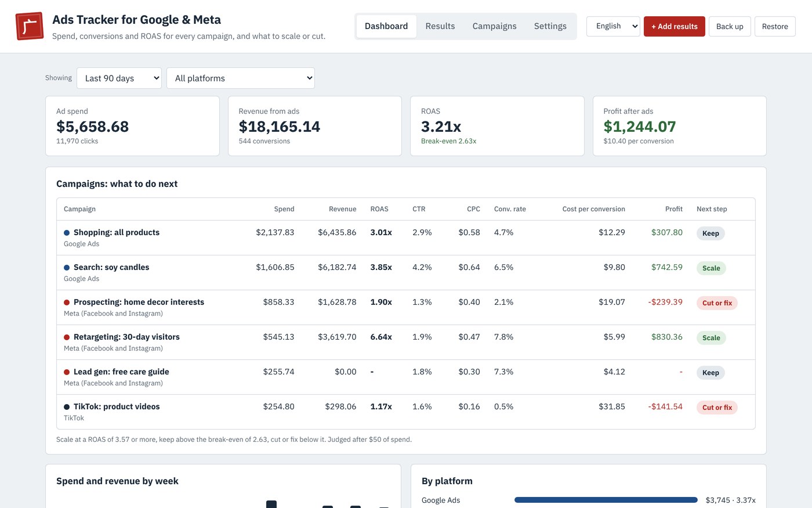
Task: Click TikTok: product videos campaign name
Action: [117, 406]
